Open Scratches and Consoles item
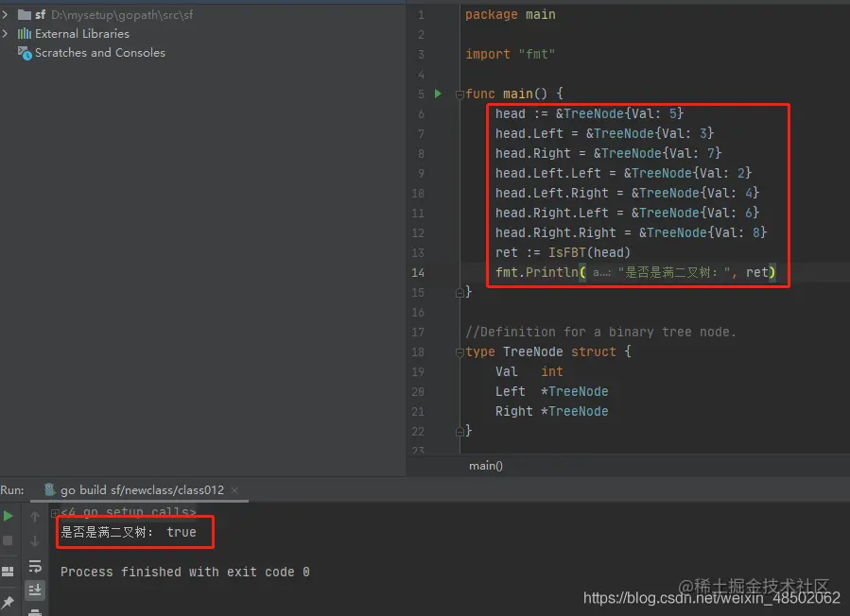 click(x=99, y=53)
